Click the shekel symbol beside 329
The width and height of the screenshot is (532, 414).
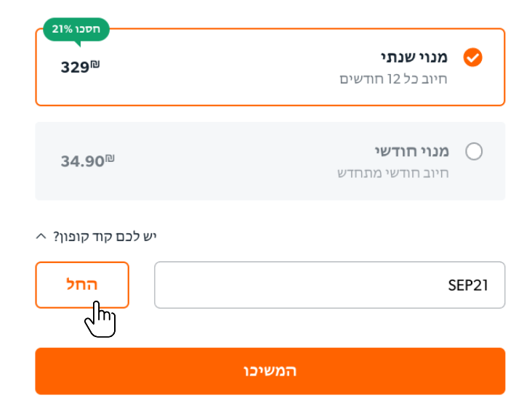pos(95,64)
